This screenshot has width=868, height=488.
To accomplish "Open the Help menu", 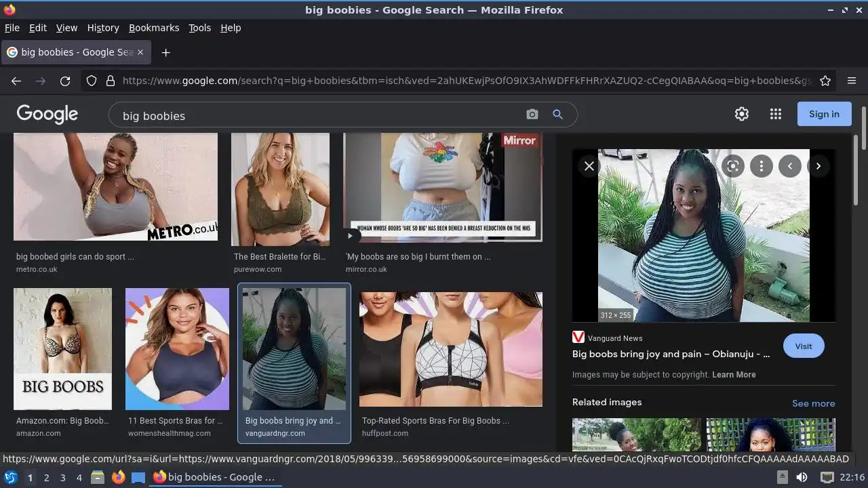I will click(x=231, y=28).
